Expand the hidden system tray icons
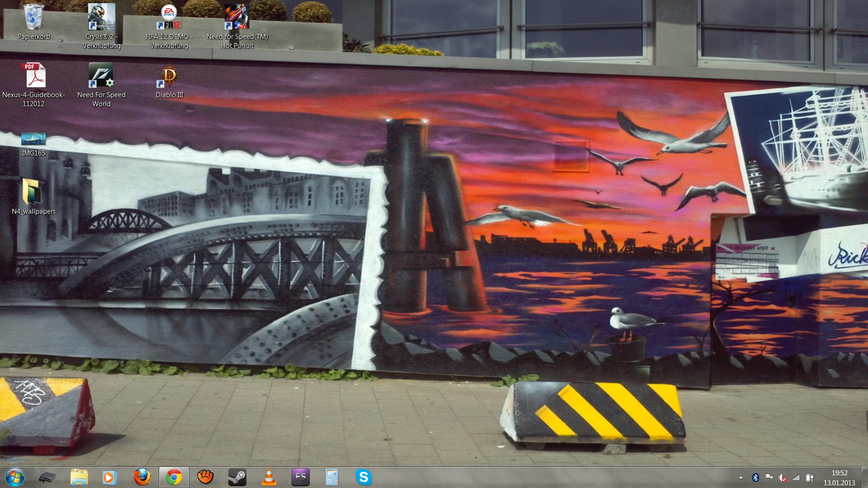The height and width of the screenshot is (488, 868). coord(740,478)
